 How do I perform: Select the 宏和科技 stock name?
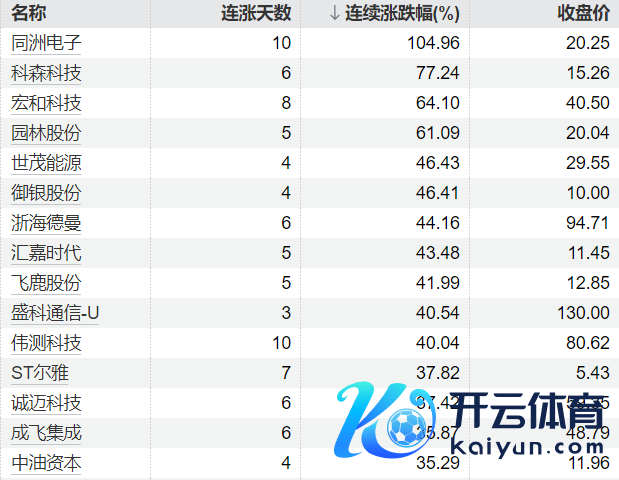point(46,103)
